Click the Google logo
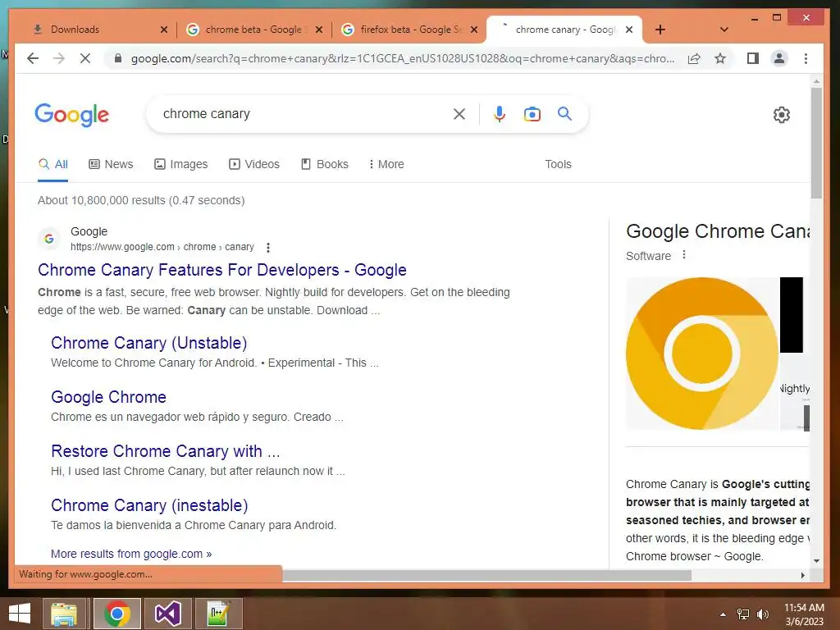This screenshot has width=840, height=630. pos(72,114)
